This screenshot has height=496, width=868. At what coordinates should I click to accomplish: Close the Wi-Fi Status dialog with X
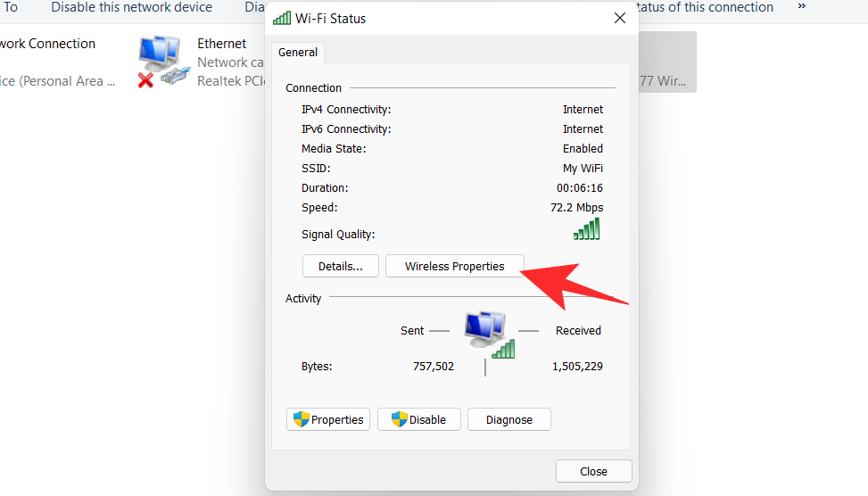(619, 18)
